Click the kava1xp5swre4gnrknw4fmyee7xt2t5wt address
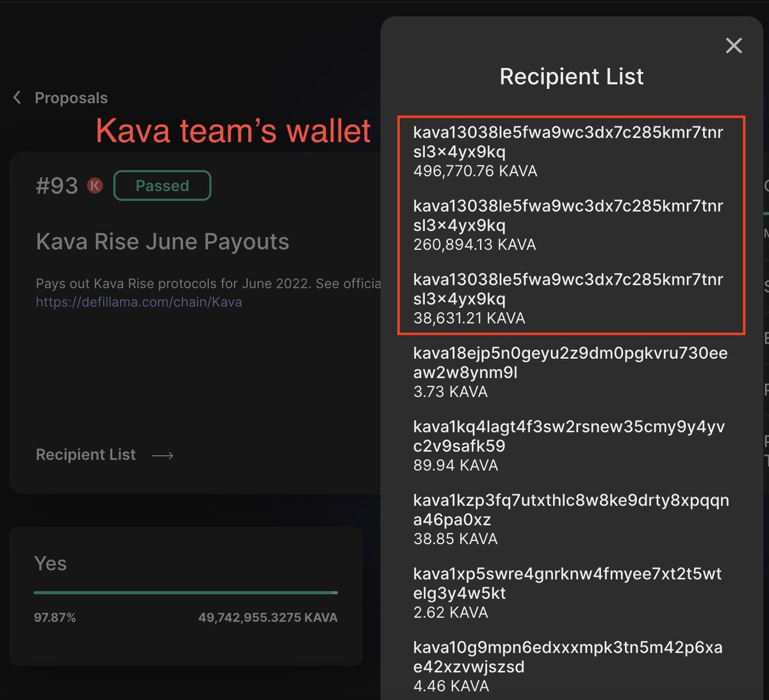 point(568,583)
